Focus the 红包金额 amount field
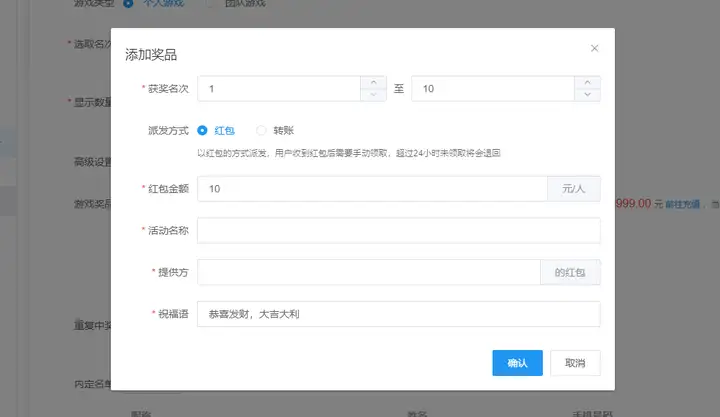Image resolution: width=720 pixels, height=417 pixels. pos(372,189)
